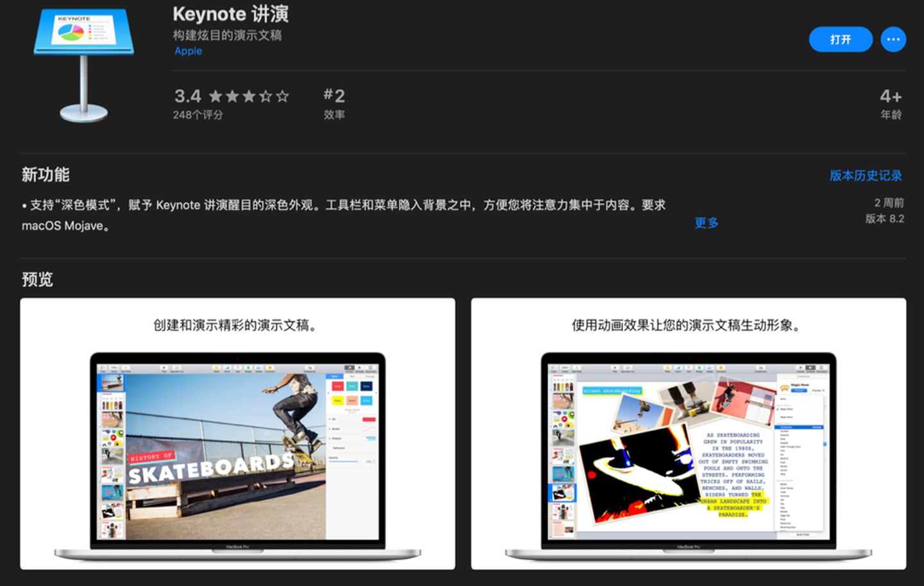The image size is (924, 586).
Task: Open the Apple developer link
Action: (x=188, y=51)
